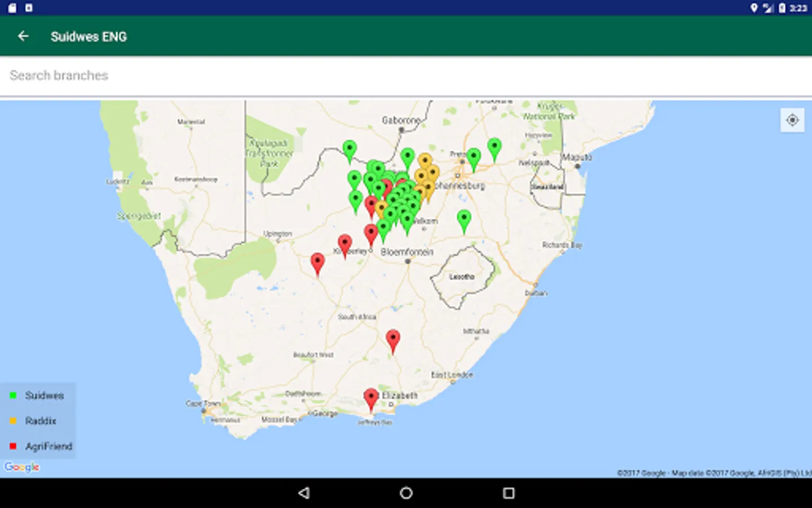Click the Mariental map label

tap(191, 121)
